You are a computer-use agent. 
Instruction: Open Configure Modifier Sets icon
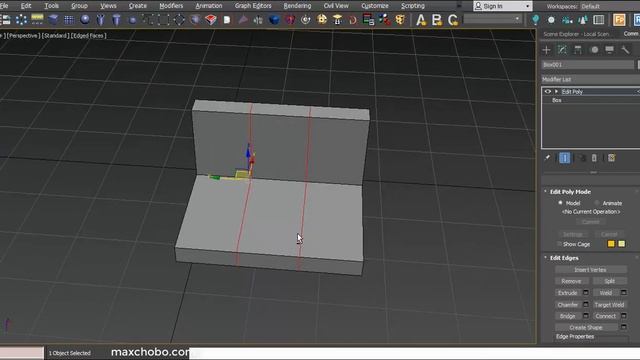pyautogui.click(x=611, y=158)
